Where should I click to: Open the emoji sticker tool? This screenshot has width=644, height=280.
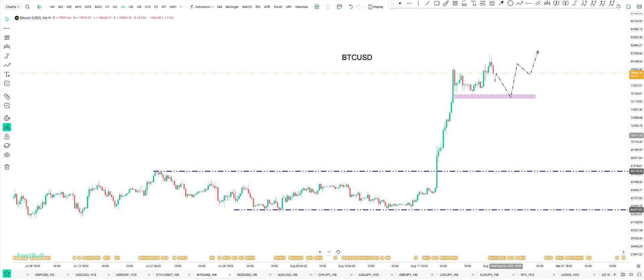point(7,83)
